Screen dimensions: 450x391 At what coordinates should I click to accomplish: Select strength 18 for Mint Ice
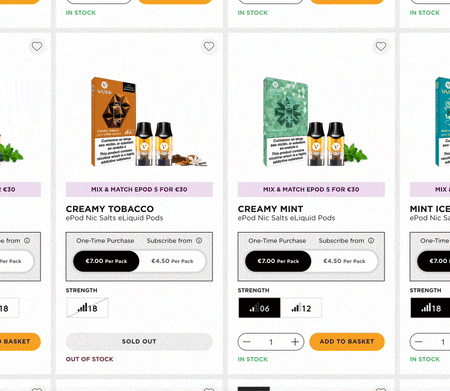coord(431,308)
